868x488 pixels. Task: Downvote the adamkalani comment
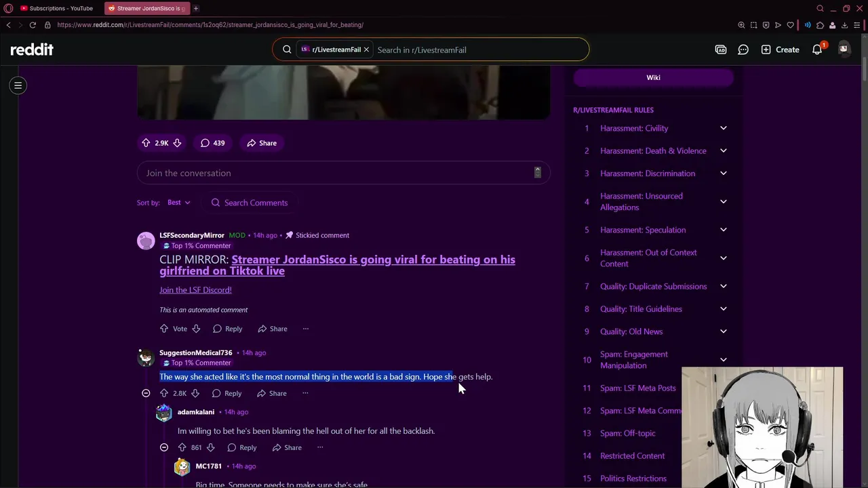tap(210, 447)
